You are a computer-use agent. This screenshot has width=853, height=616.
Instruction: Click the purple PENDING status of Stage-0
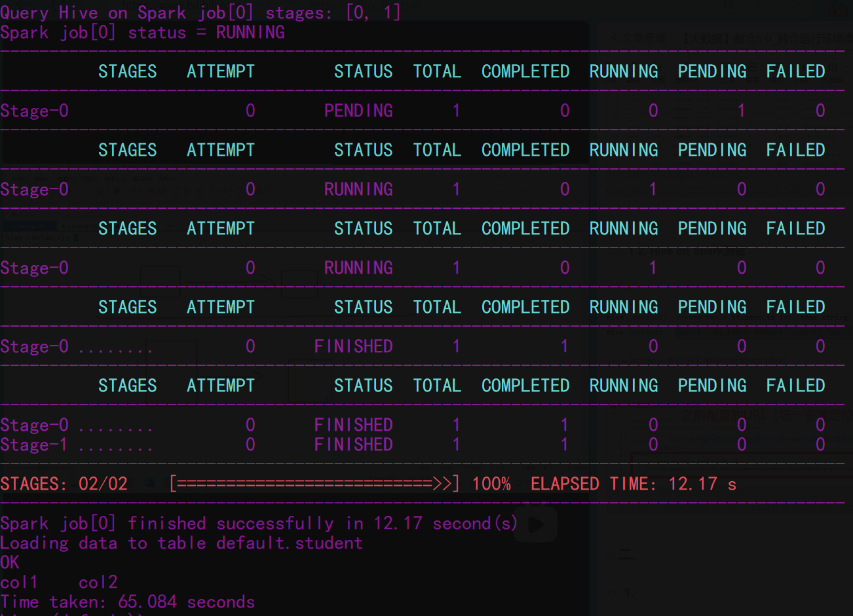358,111
